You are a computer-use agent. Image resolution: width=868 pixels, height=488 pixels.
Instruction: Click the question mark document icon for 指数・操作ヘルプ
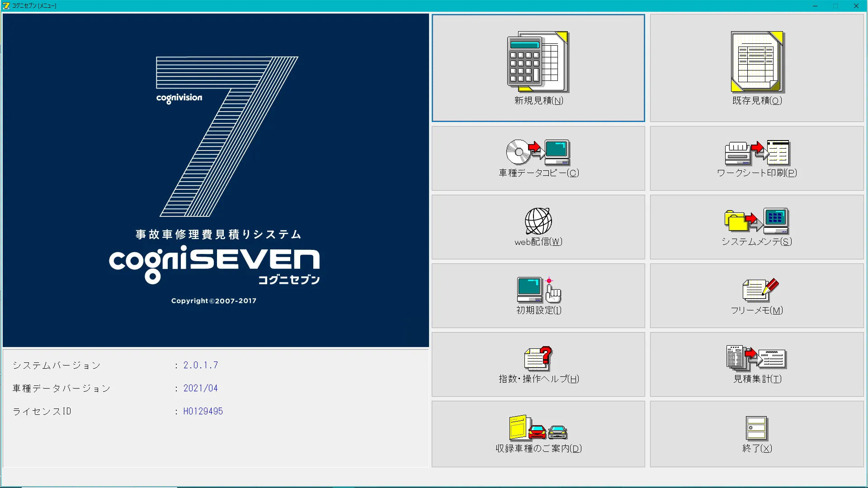(538, 358)
